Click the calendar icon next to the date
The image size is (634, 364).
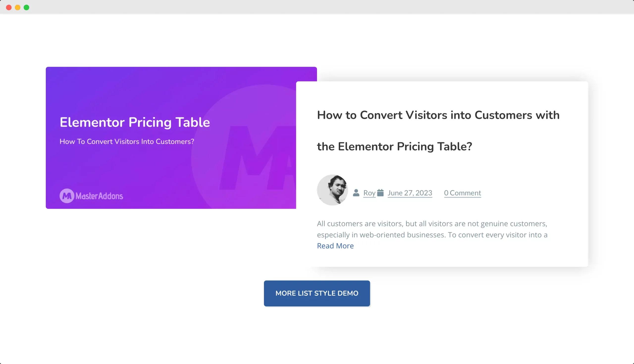[x=381, y=192]
